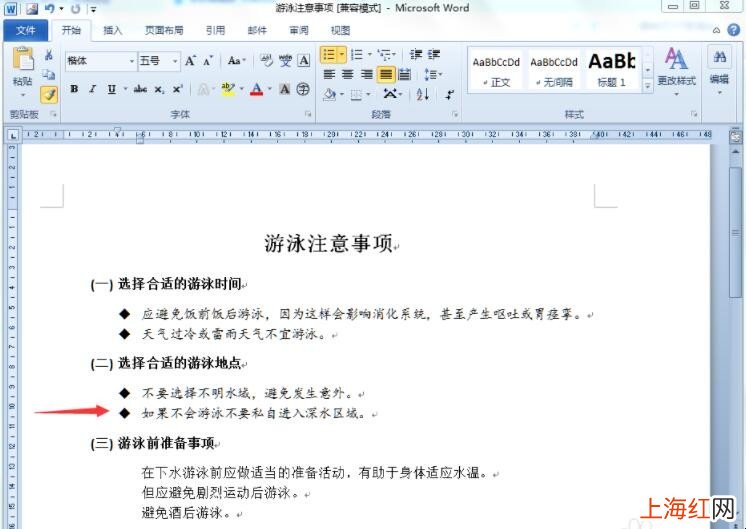Click the Shading paint bucket icon
Screen dimensions: 746x529
(x=329, y=95)
